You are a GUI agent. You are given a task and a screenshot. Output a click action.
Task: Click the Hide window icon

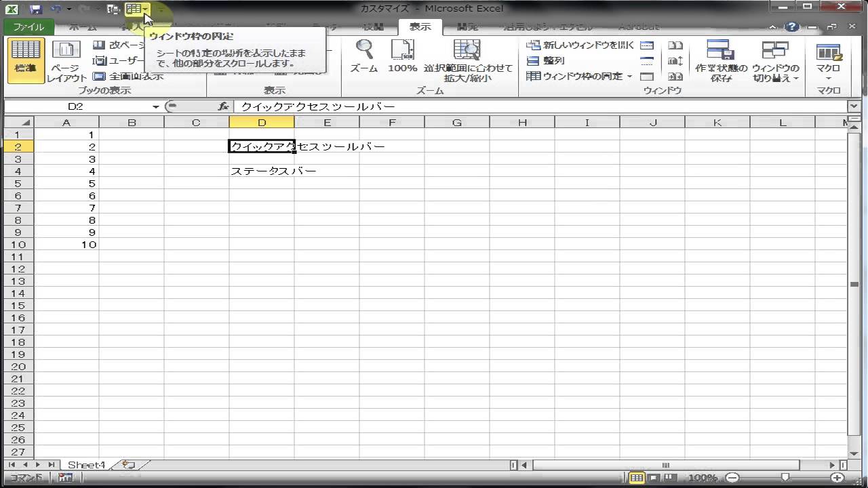coord(647,60)
